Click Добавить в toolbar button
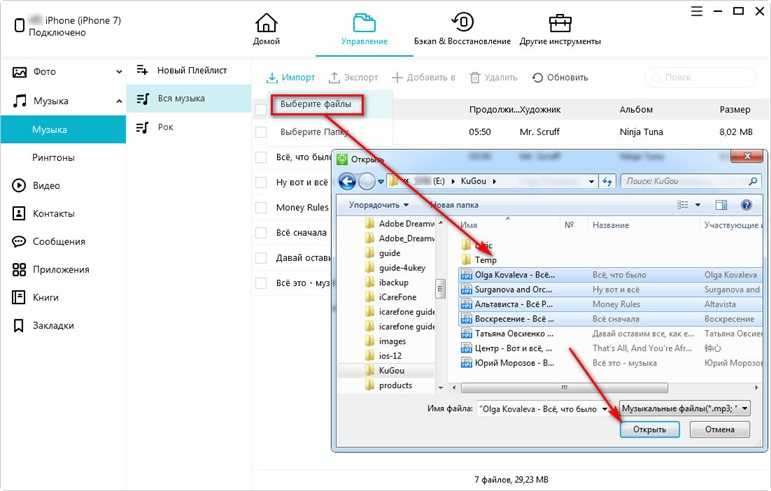The image size is (771, 491). [x=423, y=78]
